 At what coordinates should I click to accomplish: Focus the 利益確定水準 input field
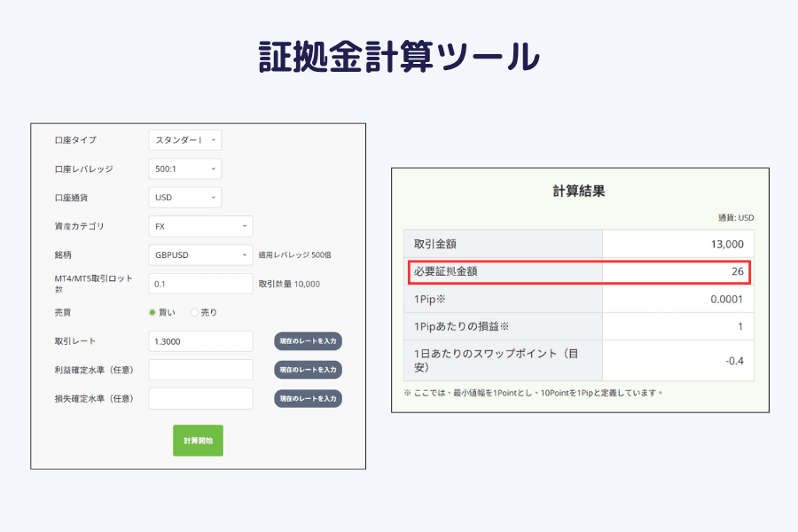tap(200, 370)
